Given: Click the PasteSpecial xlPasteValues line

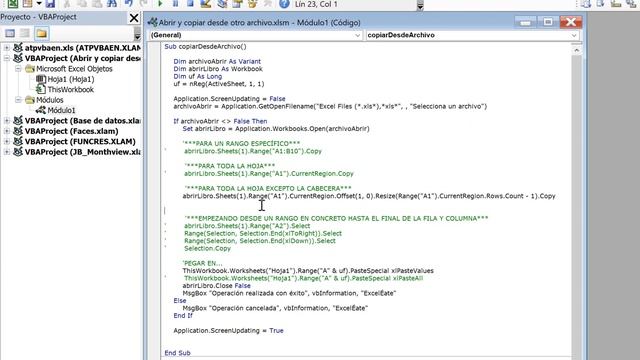Looking at the screenshot, I should click(x=308, y=271).
